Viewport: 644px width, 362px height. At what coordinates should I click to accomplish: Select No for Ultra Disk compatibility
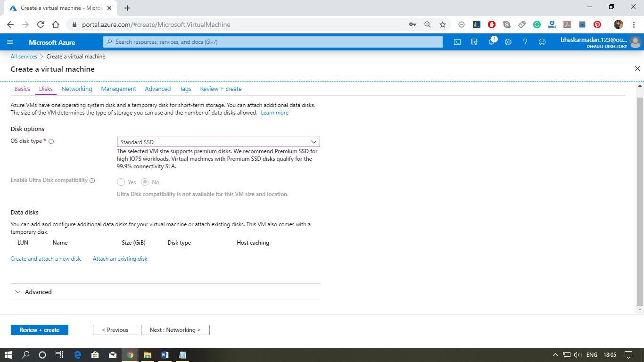(x=144, y=182)
